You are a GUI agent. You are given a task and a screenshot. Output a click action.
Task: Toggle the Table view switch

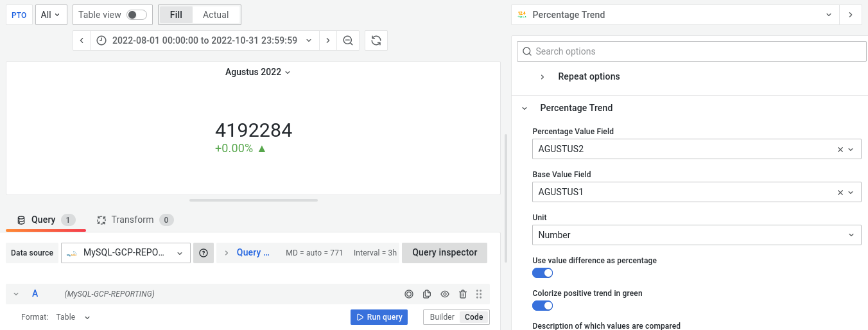tap(137, 15)
